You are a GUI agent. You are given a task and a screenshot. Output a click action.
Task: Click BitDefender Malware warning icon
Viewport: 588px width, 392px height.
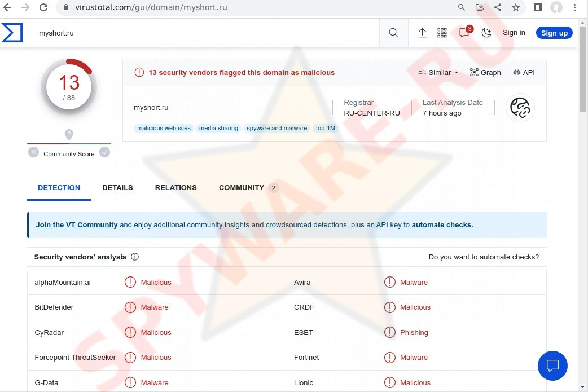point(130,307)
